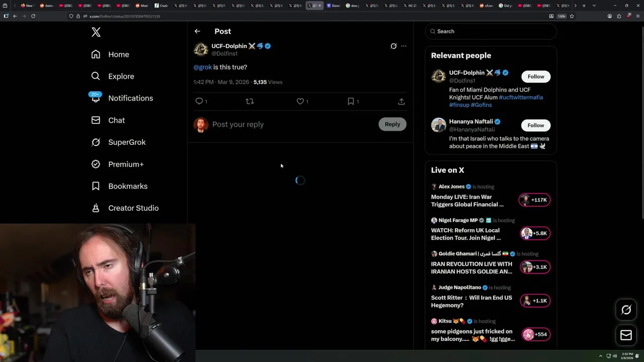Follow Hananya Naftali
This screenshot has height=362, width=644.
536,125
